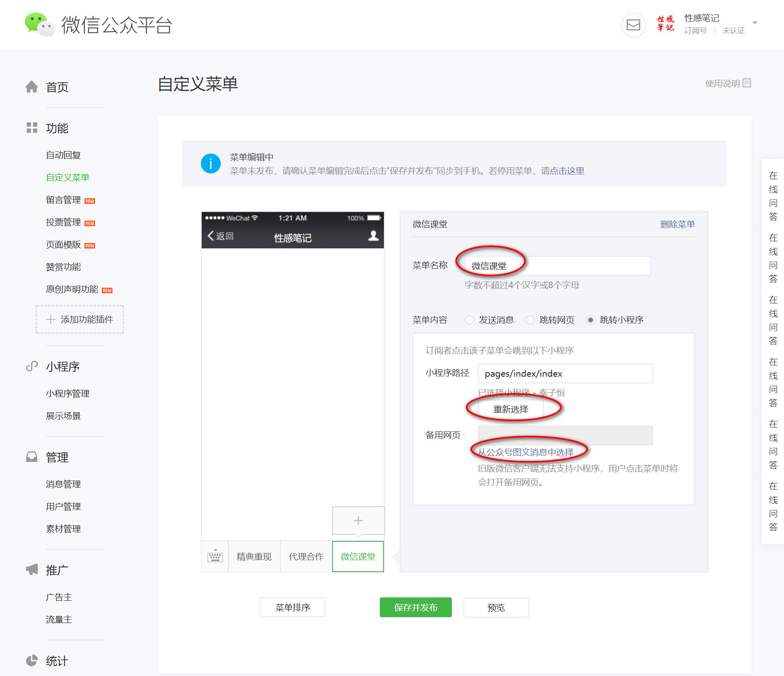Select the 微信课堂 menu tab in preview
Viewport: 784px width, 676px height.
(358, 556)
